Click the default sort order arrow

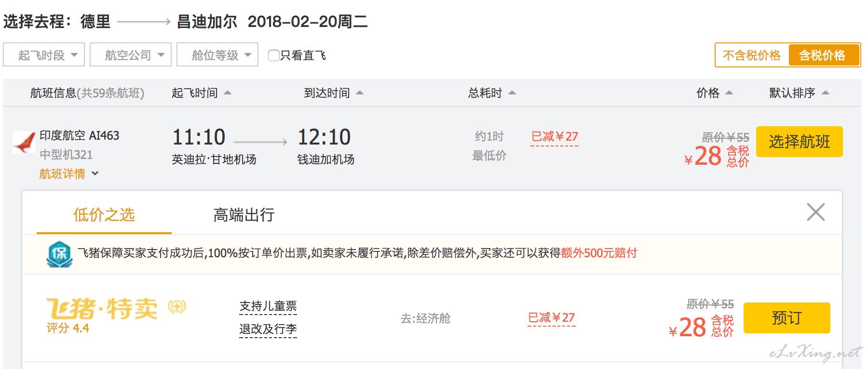pos(826,92)
